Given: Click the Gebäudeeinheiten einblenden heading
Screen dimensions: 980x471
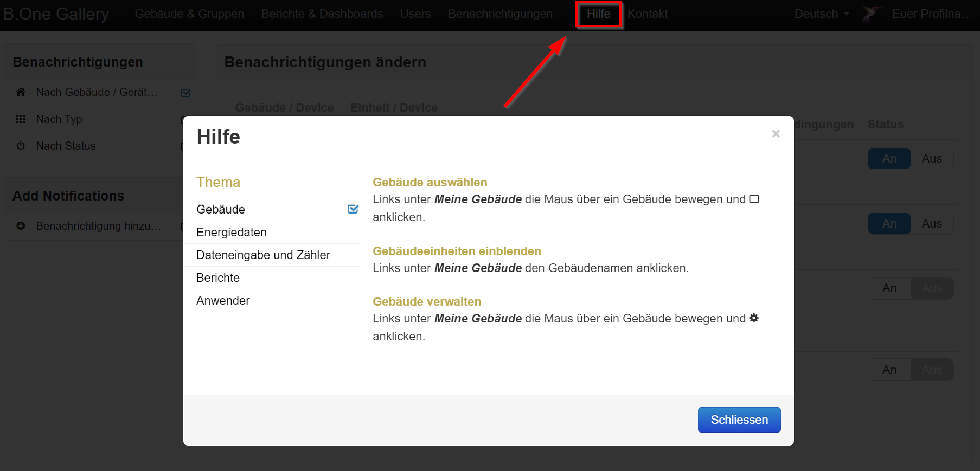Looking at the screenshot, I should click(457, 251).
